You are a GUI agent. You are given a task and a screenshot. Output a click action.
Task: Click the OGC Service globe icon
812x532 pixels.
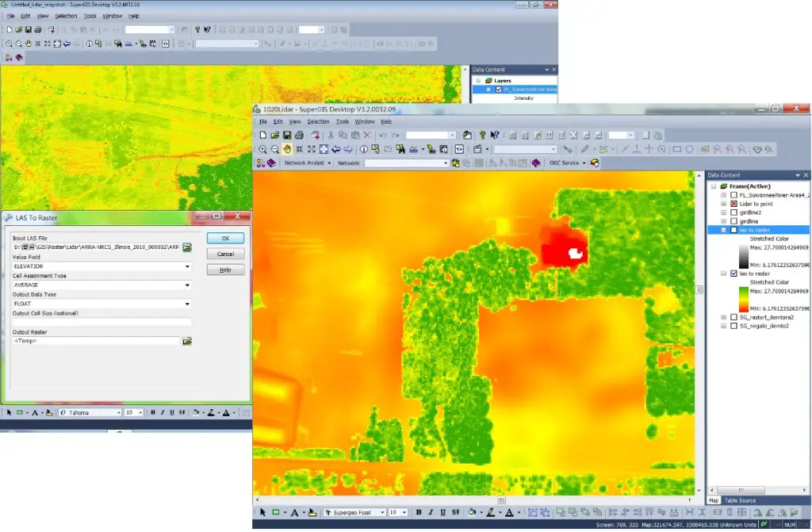click(x=595, y=163)
